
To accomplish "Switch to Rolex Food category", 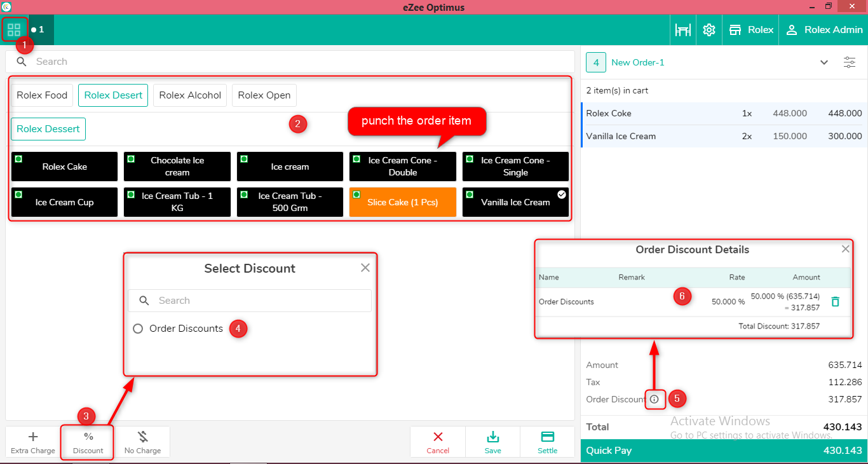I will 42,95.
